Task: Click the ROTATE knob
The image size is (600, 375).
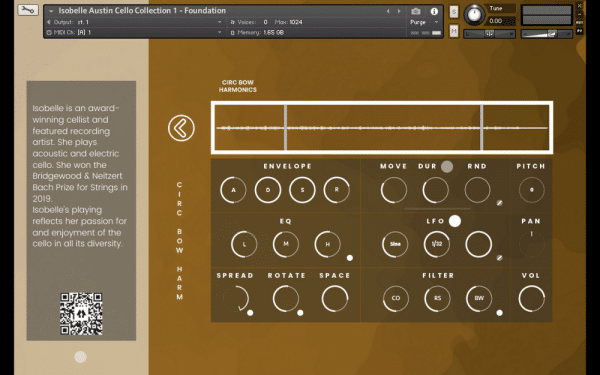Action: [286, 298]
